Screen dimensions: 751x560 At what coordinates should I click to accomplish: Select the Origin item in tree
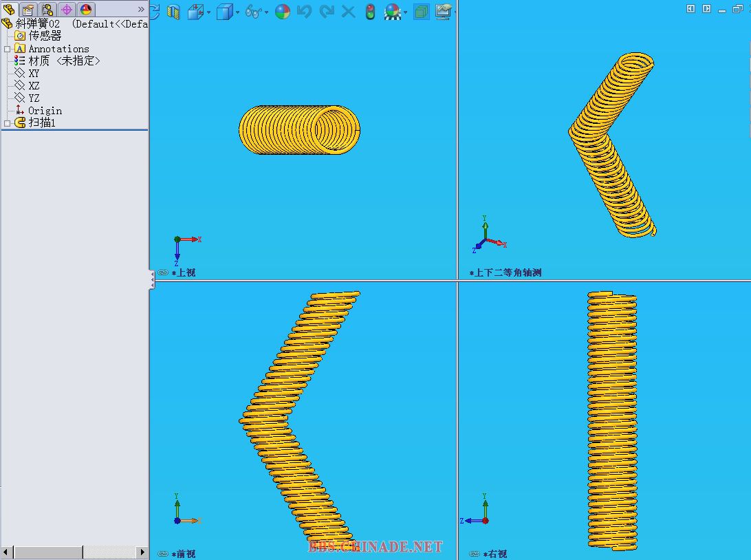pos(45,111)
